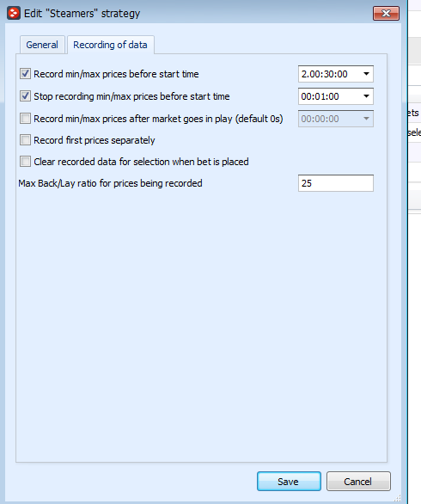The height and width of the screenshot is (504, 421).
Task: Disable Stop recording min/max prices before start
Action: pyautogui.click(x=26, y=96)
